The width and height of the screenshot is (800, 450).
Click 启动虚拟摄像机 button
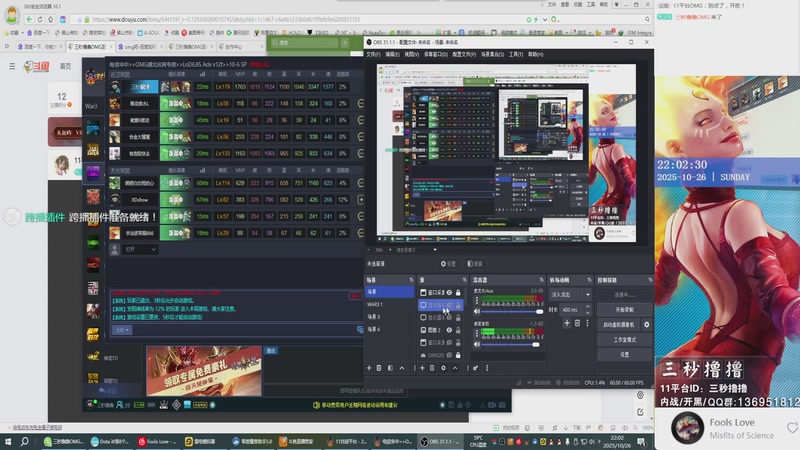click(x=619, y=324)
